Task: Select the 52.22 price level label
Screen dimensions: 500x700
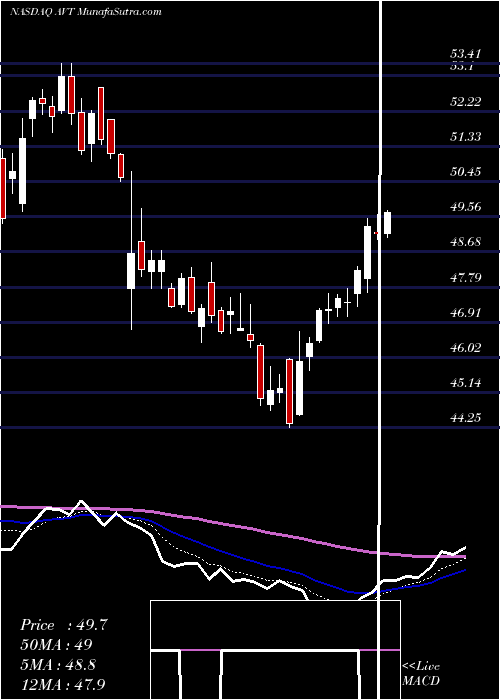Action: click(466, 102)
